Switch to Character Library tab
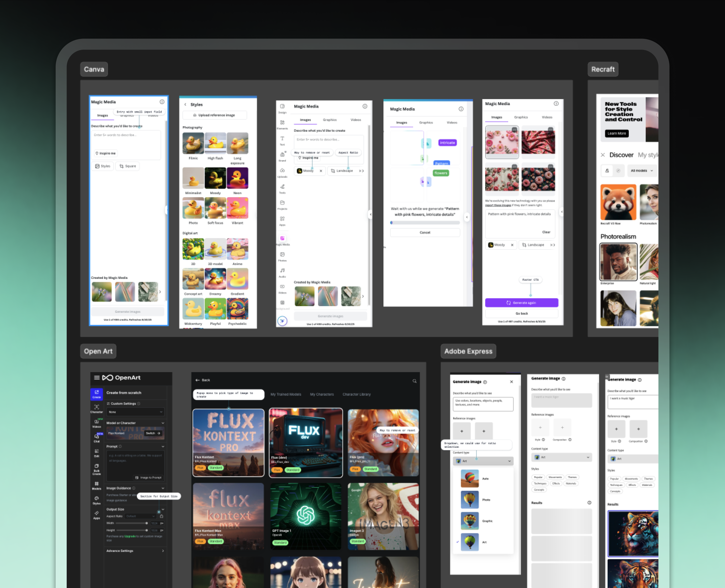Screen dimensions: 725x588 tap(357, 394)
